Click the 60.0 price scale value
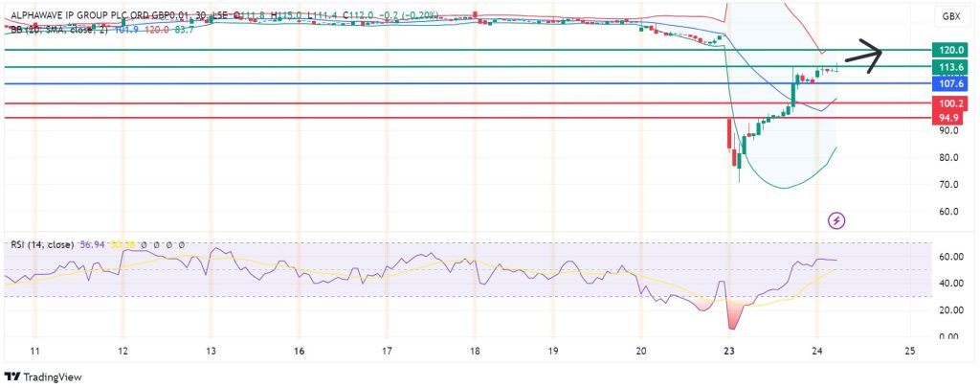This screenshot has height=388, width=980. point(947,212)
